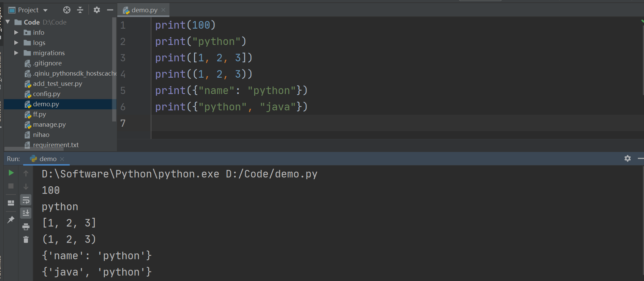
Task: Expand the info folder
Action: tap(16, 33)
